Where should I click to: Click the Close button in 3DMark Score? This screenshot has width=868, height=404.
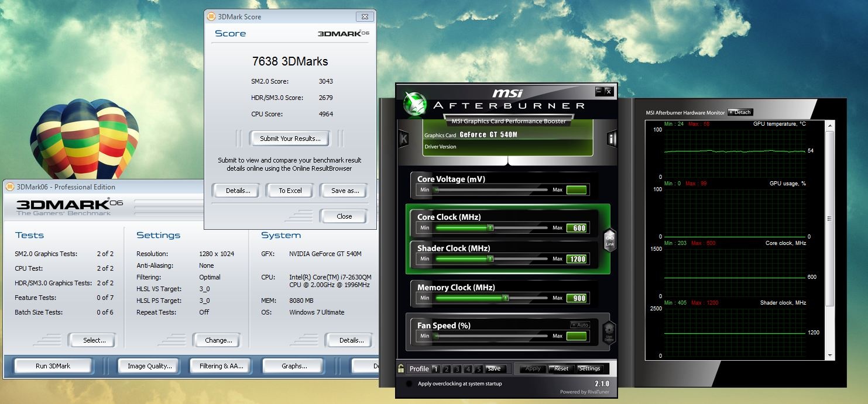click(344, 216)
